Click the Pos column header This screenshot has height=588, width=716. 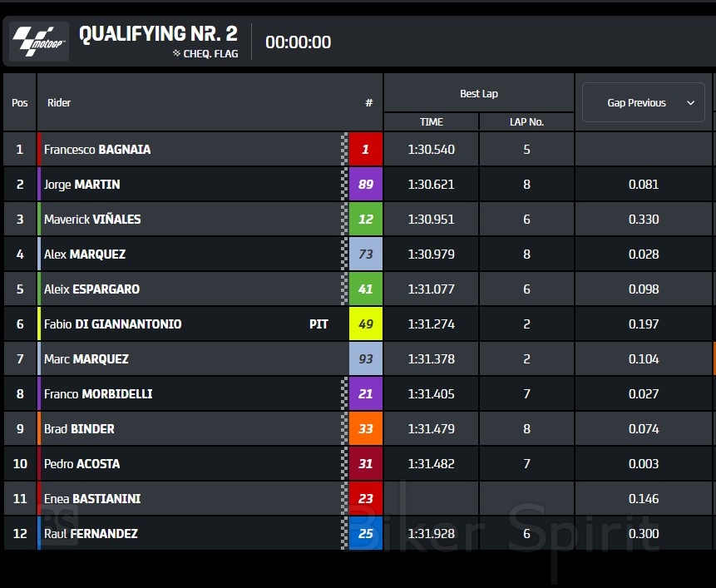coord(20,103)
